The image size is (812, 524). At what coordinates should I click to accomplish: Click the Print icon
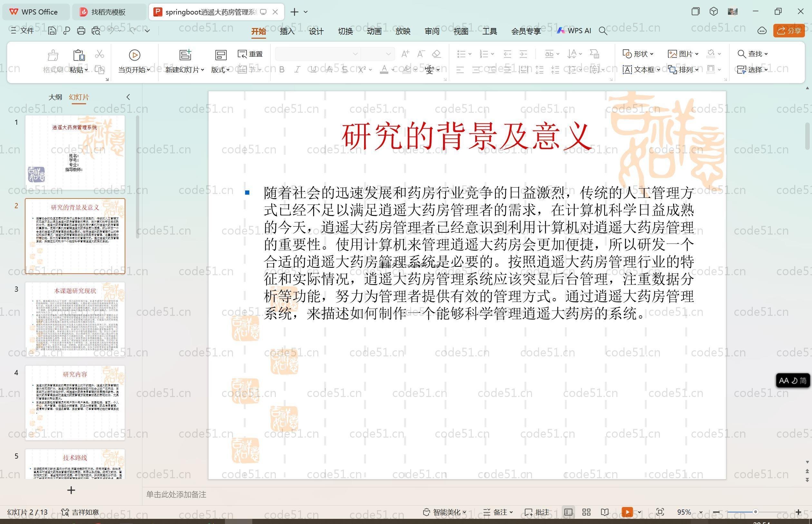click(81, 31)
